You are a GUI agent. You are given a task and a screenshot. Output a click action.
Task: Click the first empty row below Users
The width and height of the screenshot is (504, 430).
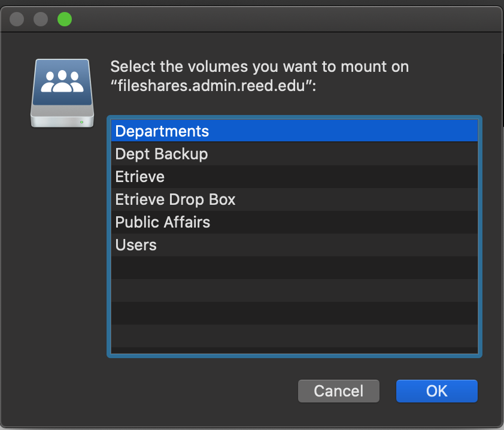click(293, 268)
